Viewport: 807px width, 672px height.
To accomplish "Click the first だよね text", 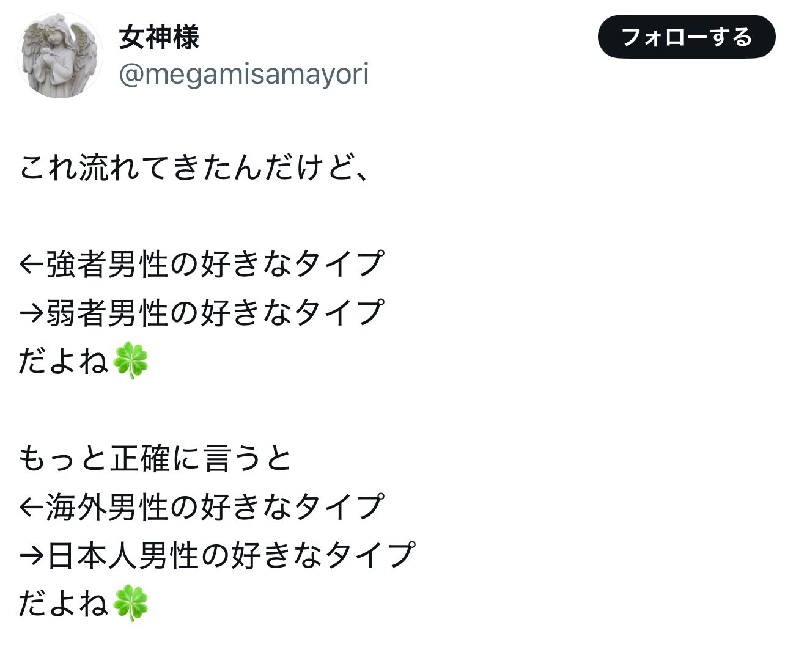I will [64, 361].
